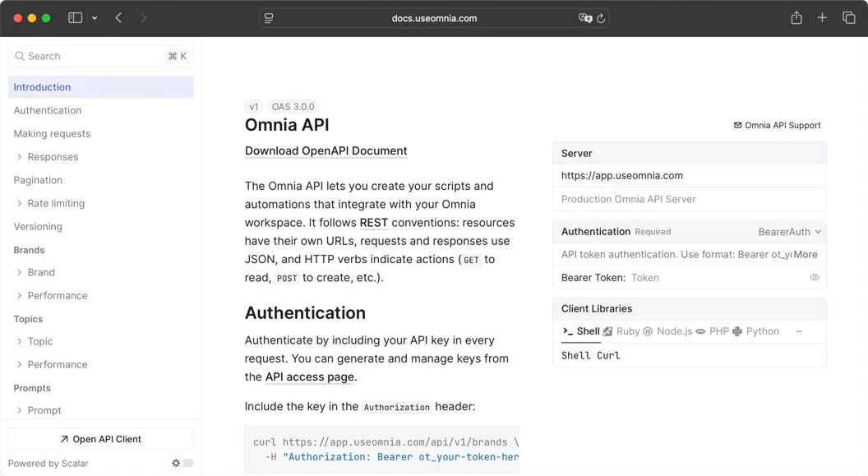Open more client libraries ellipsis menu
This screenshot has width=868, height=476.
pos(799,331)
